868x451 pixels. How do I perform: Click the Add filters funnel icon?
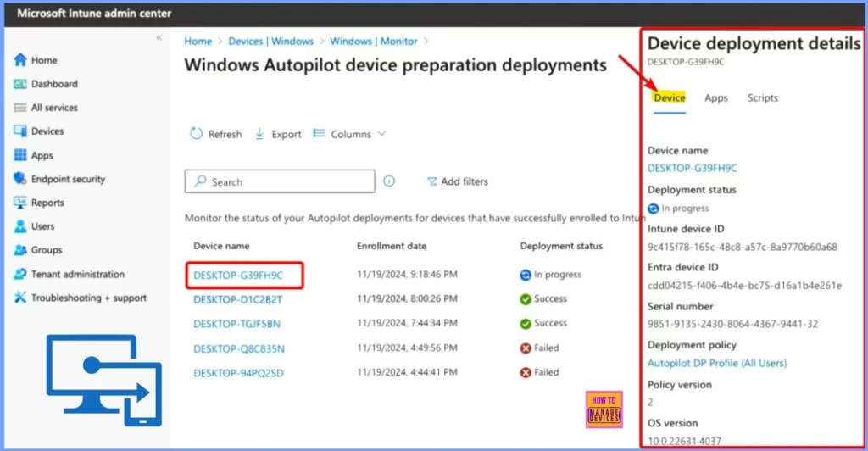pyautogui.click(x=431, y=181)
